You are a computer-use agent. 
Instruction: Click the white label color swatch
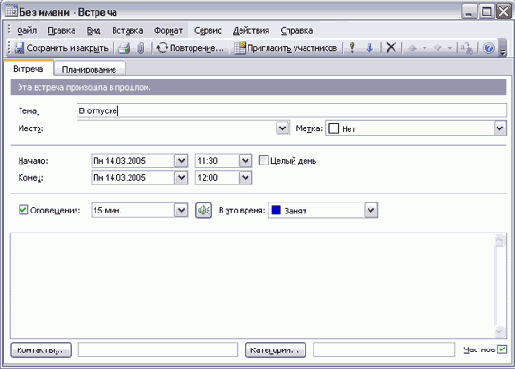[x=334, y=129]
